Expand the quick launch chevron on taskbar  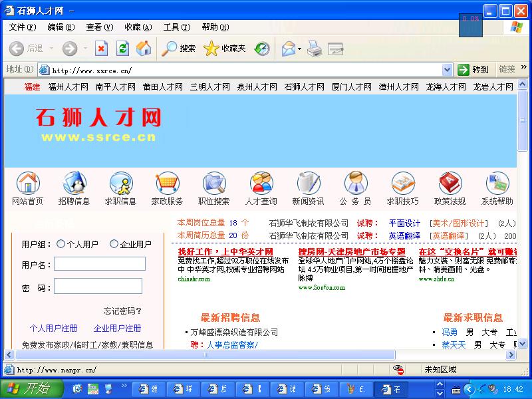click(x=124, y=385)
